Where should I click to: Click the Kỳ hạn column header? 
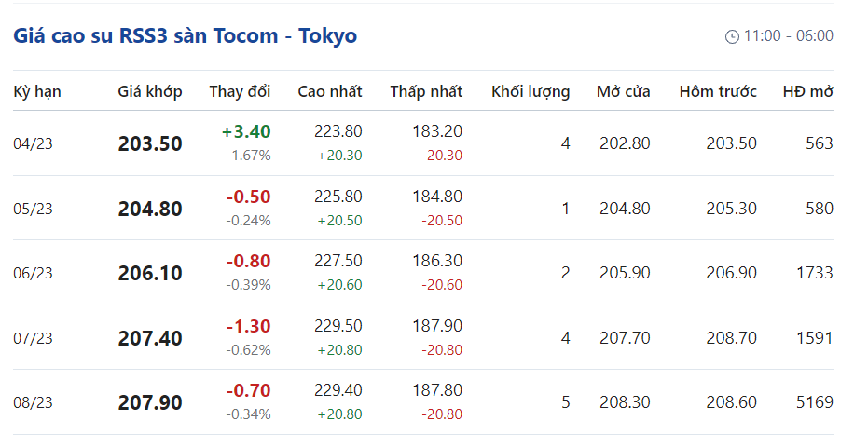(37, 91)
